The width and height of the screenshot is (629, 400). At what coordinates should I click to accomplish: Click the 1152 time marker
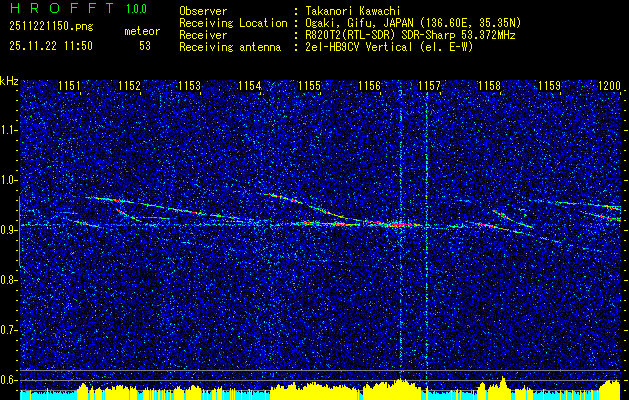coord(130,86)
